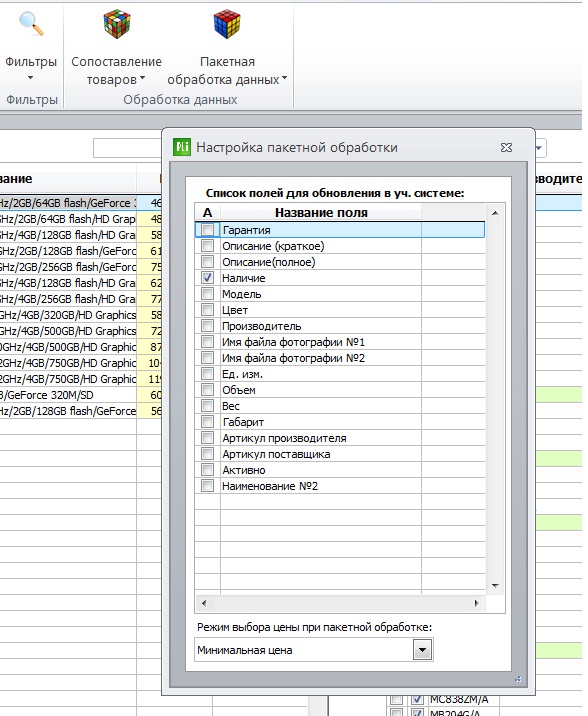Close the Настройка пакетной обработки dialog
Screen dimensions: 588x716
click(506, 147)
